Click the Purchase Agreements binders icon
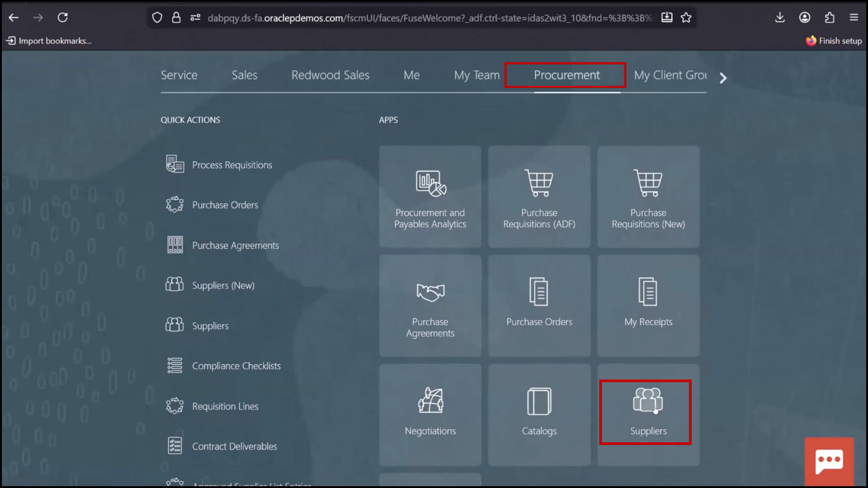The width and height of the screenshot is (868, 488). click(175, 245)
